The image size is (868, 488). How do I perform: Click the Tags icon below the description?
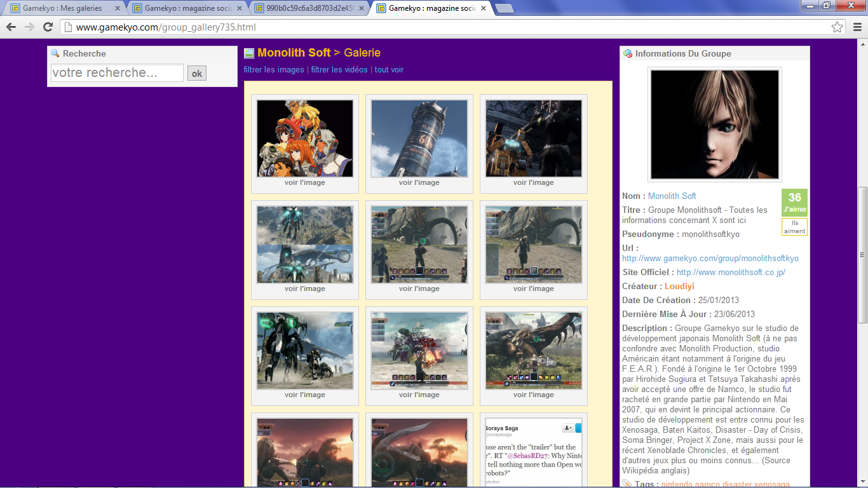tap(628, 484)
